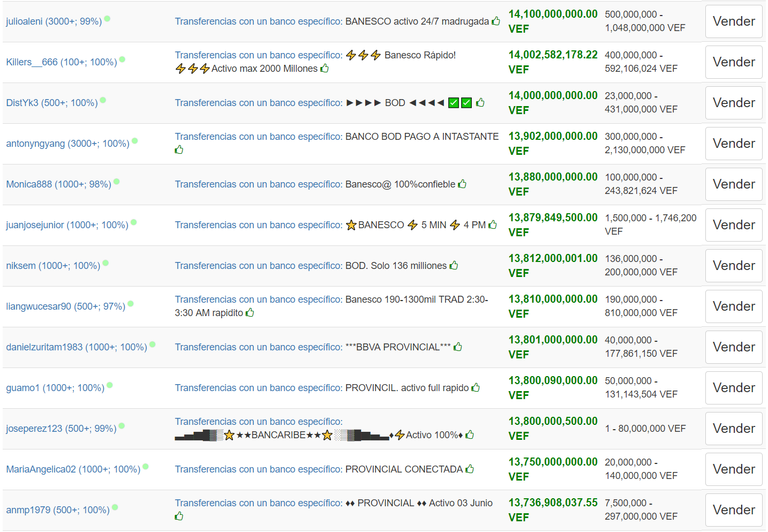Click Vender in the julioaleni row
768x532 pixels.
734,21
